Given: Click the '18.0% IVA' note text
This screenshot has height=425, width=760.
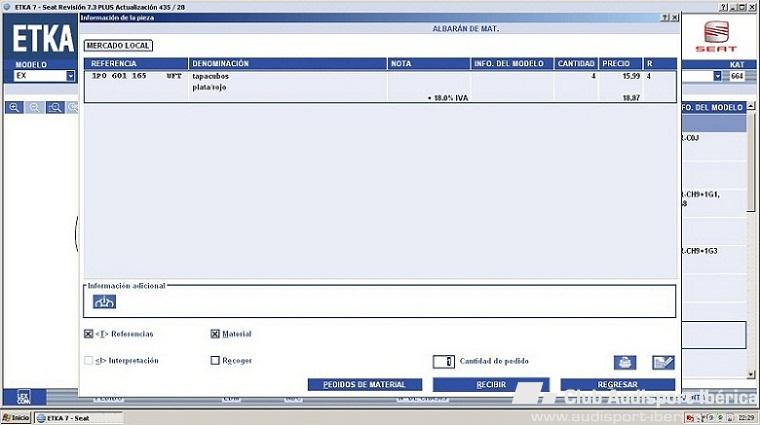Looking at the screenshot, I should [x=450, y=98].
